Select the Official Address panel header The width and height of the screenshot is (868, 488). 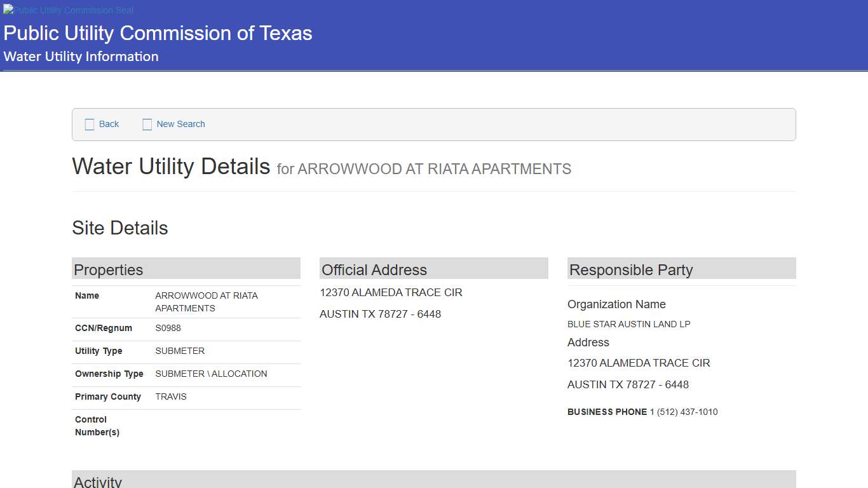[x=433, y=269]
